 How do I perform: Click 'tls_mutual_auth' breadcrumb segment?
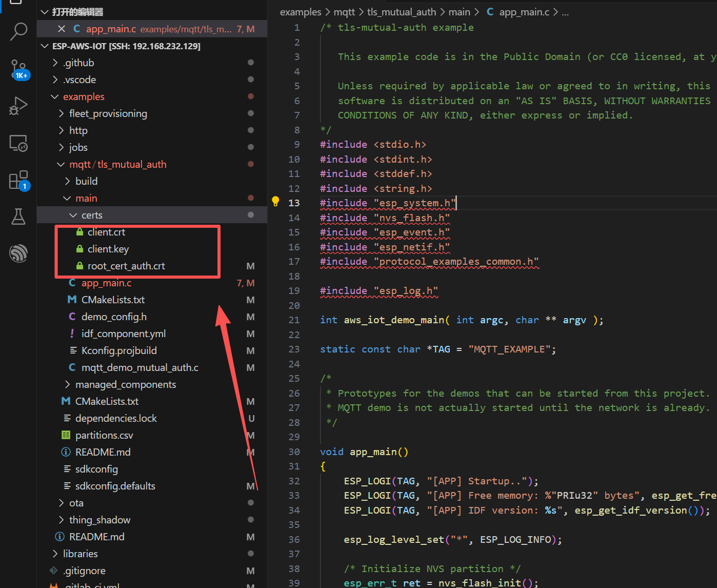point(402,12)
